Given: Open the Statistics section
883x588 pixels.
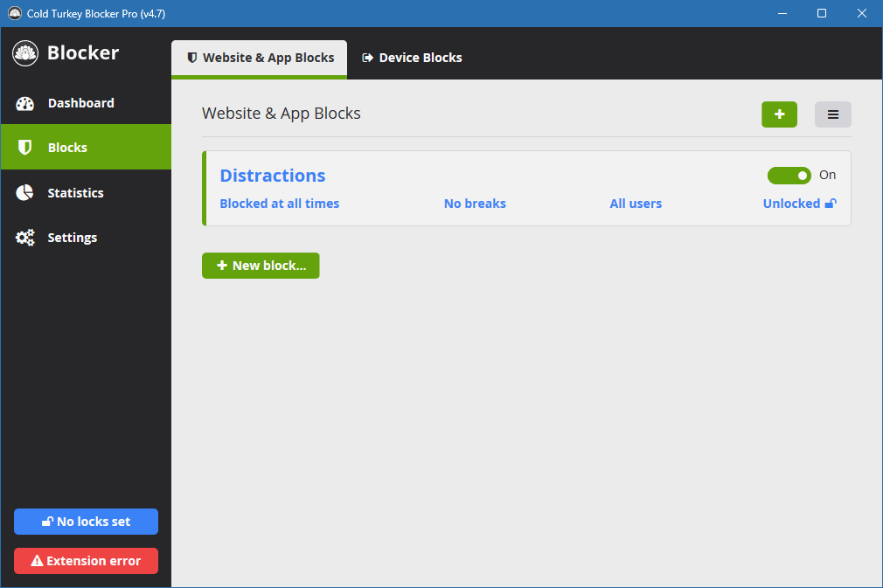Looking at the screenshot, I should tap(86, 192).
